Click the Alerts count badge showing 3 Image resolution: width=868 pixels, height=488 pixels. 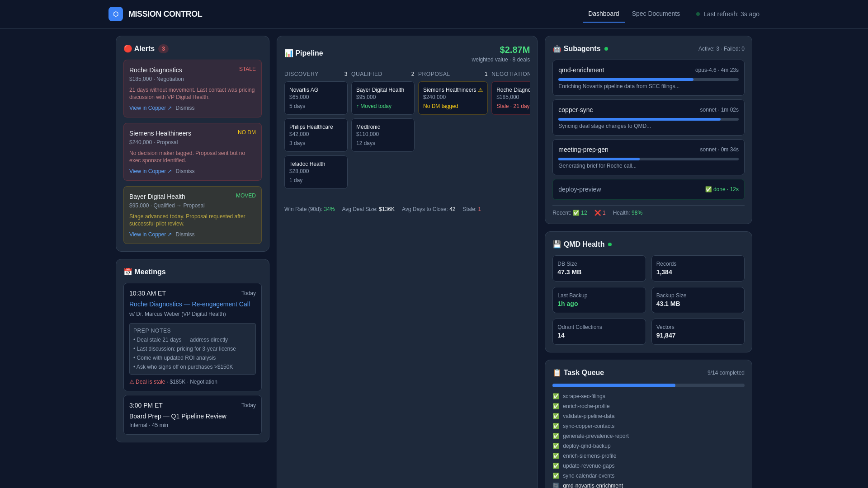click(163, 49)
